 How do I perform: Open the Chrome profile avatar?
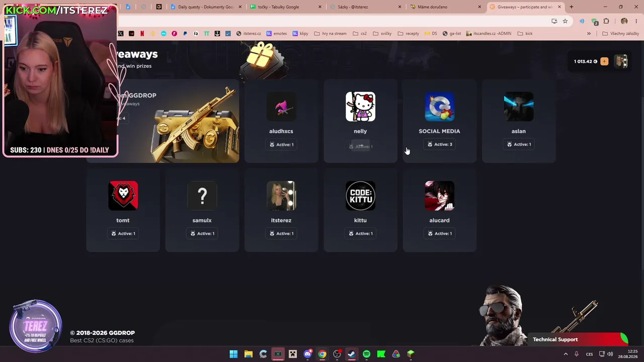point(624,21)
